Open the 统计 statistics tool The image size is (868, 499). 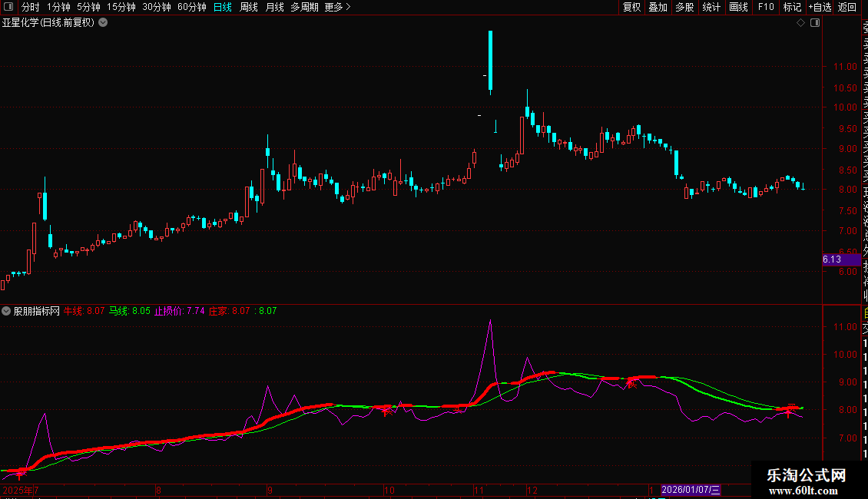pyautogui.click(x=711, y=7)
